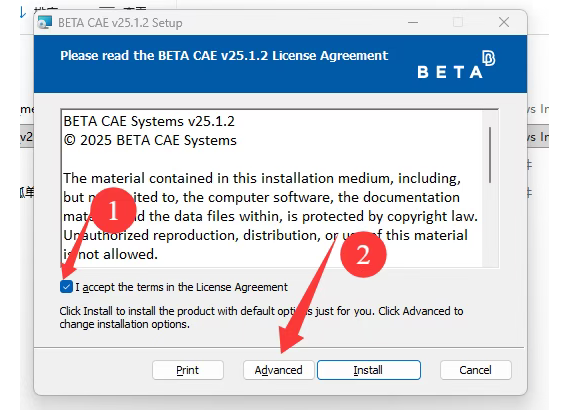Click the greyed-out maximize button

(458, 23)
